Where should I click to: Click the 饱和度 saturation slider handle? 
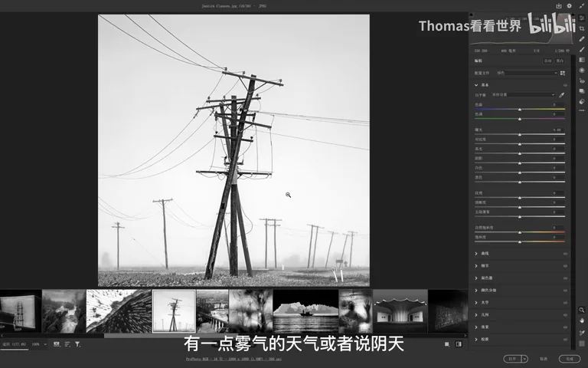point(520,242)
